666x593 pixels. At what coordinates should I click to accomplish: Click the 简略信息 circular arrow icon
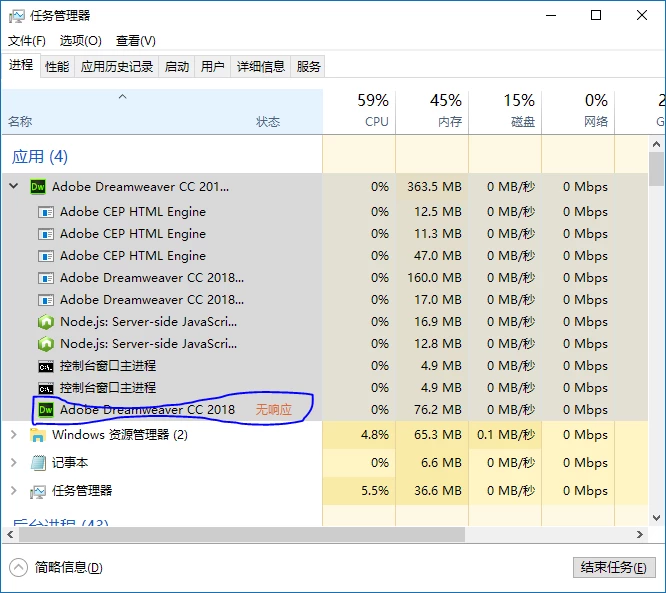coord(18,568)
